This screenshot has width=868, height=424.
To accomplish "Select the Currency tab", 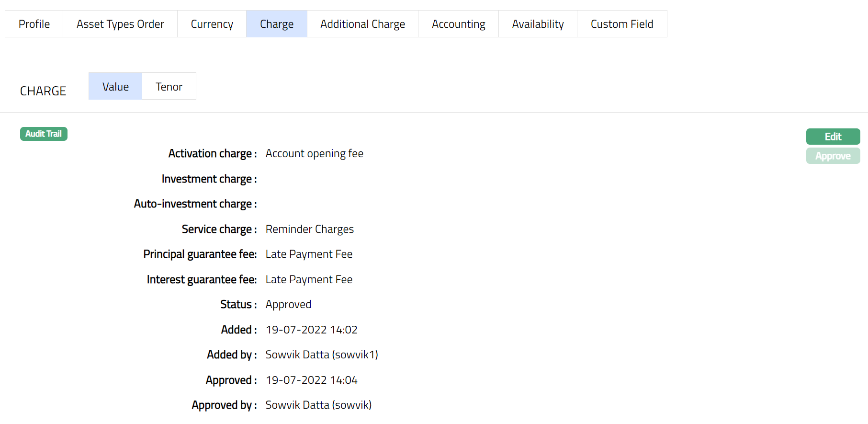I will pyautogui.click(x=212, y=24).
